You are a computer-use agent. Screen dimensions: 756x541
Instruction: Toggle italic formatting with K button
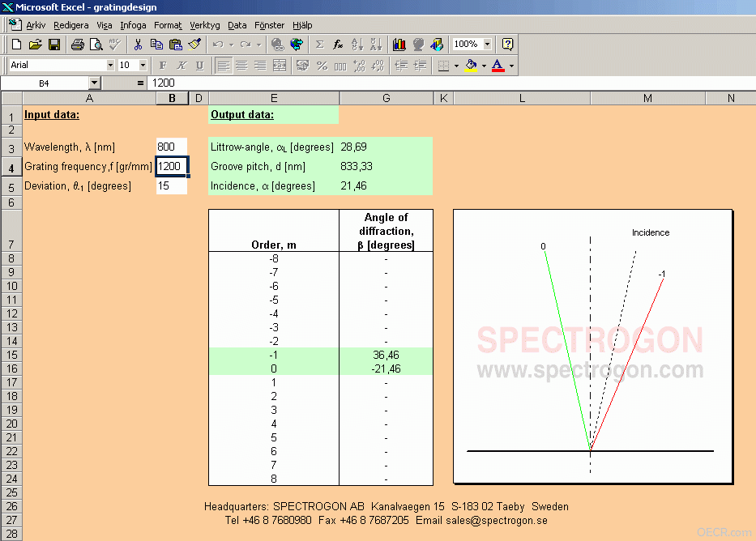tap(182, 65)
